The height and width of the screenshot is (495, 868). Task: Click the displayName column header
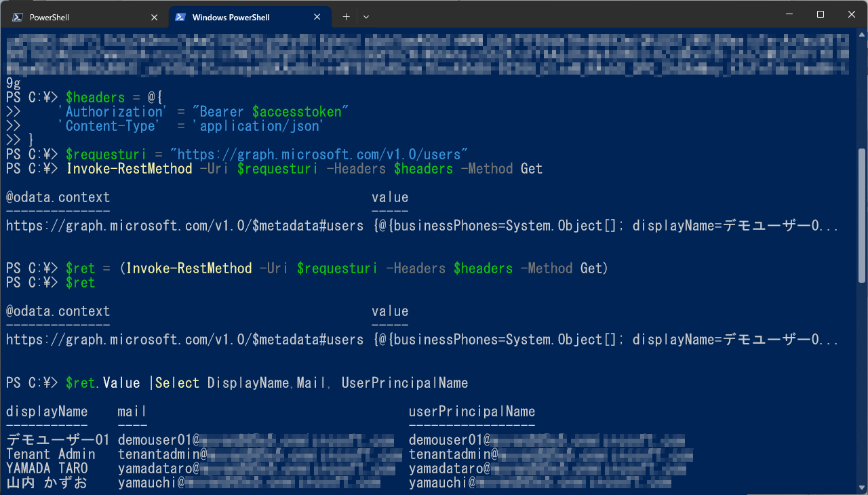[x=46, y=411]
